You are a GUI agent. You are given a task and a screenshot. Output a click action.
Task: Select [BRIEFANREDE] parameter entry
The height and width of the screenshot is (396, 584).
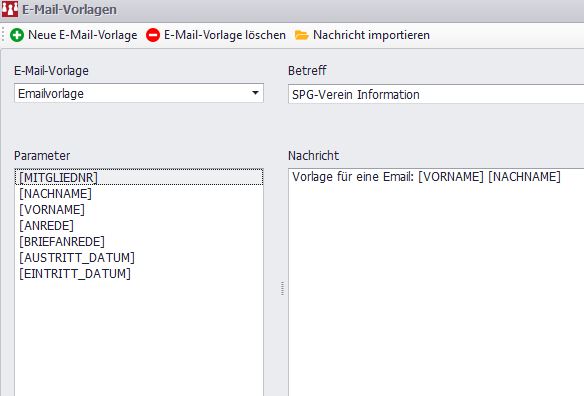pos(62,241)
